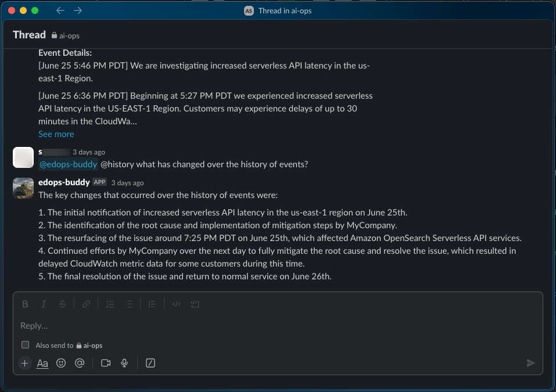Viewport: 556px width, 392px height.
Task: Open the attachments plus menu
Action: (25, 364)
